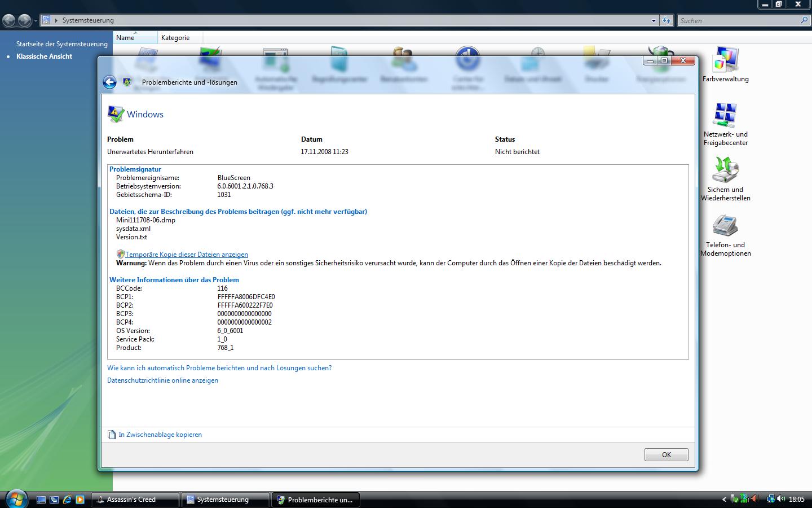Click the tray icon with green checkmark
812x508 pixels.
tap(734, 499)
